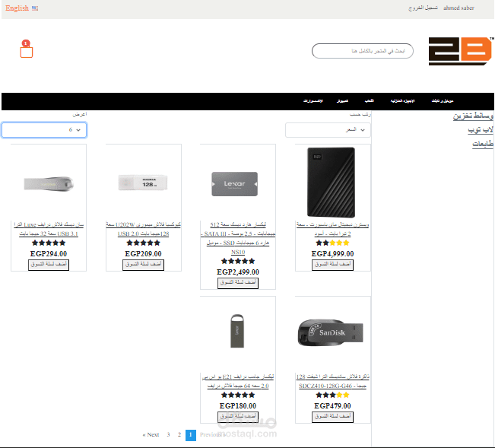The height and width of the screenshot is (448, 495).
Task: Add the EGP294.00 SanDisk flash to cart
Action: click(49, 265)
